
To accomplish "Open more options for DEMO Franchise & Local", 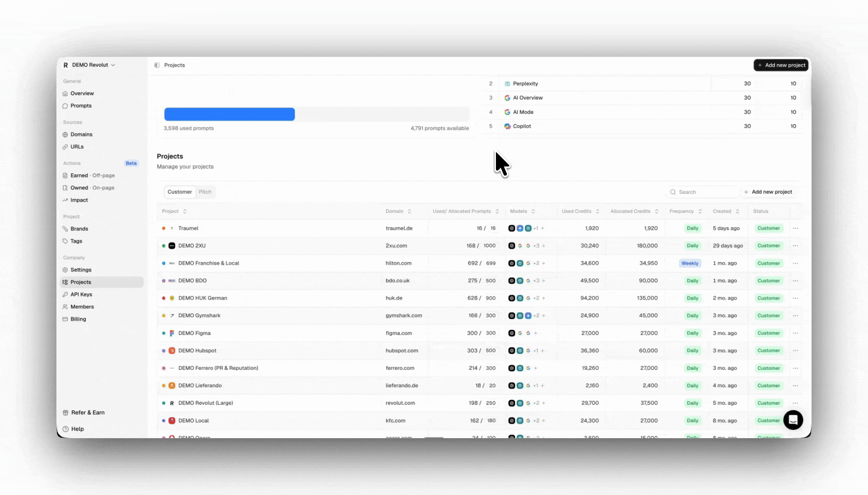I will tap(796, 263).
